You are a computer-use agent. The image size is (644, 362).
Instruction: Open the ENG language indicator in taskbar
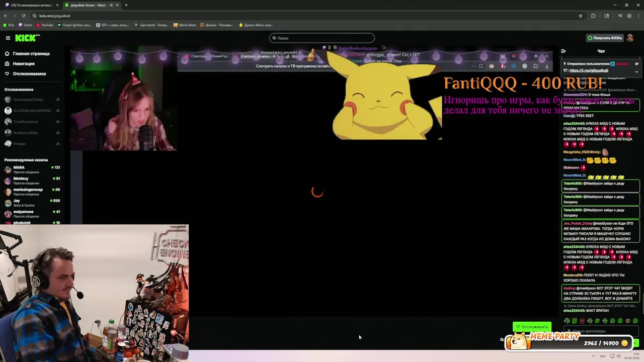pyautogui.click(x=603, y=356)
